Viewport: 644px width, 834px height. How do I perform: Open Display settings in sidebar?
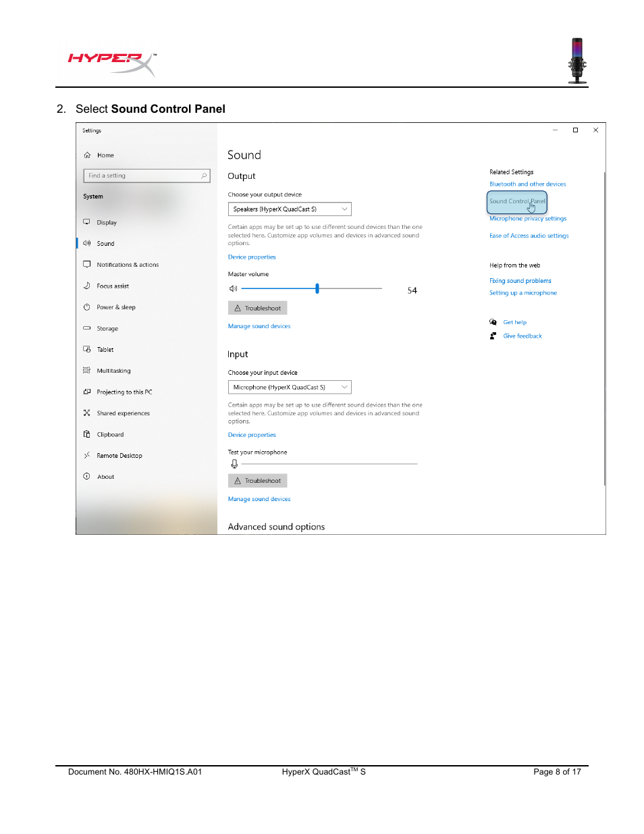click(x=107, y=222)
